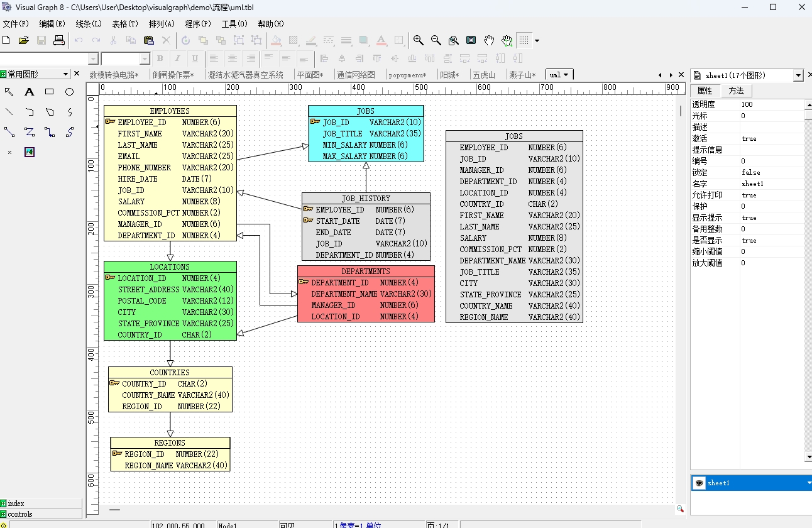Choose the freehand curve tool

[70, 112]
